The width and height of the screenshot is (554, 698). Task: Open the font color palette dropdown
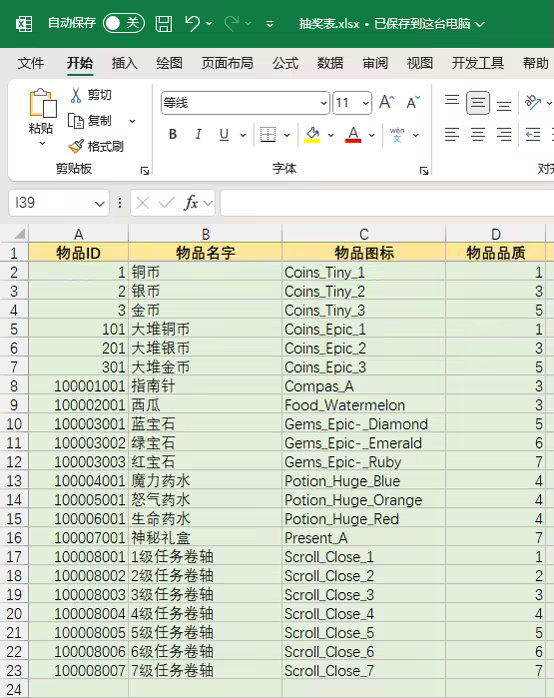(x=372, y=135)
